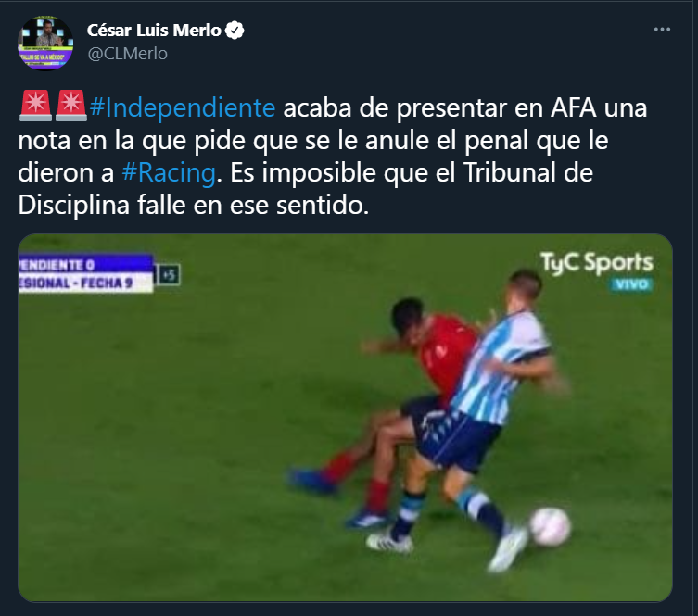This screenshot has width=698, height=616.
Task: Click the soccer ball in the photo
Action: tap(550, 526)
